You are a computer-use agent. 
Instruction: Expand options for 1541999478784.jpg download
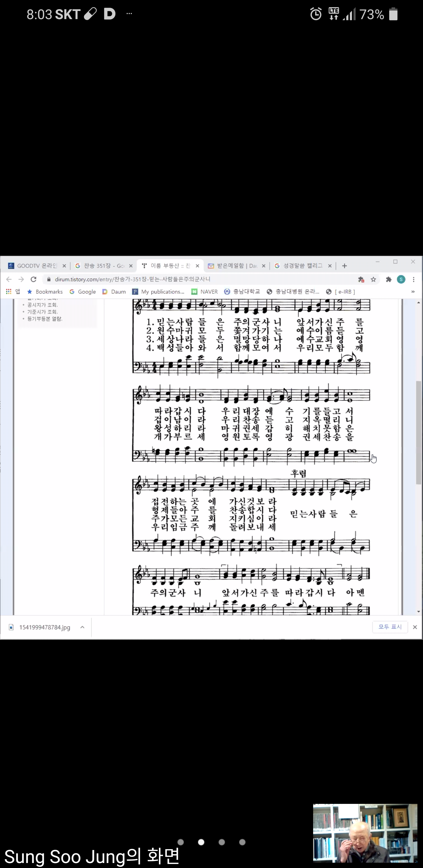pyautogui.click(x=83, y=627)
